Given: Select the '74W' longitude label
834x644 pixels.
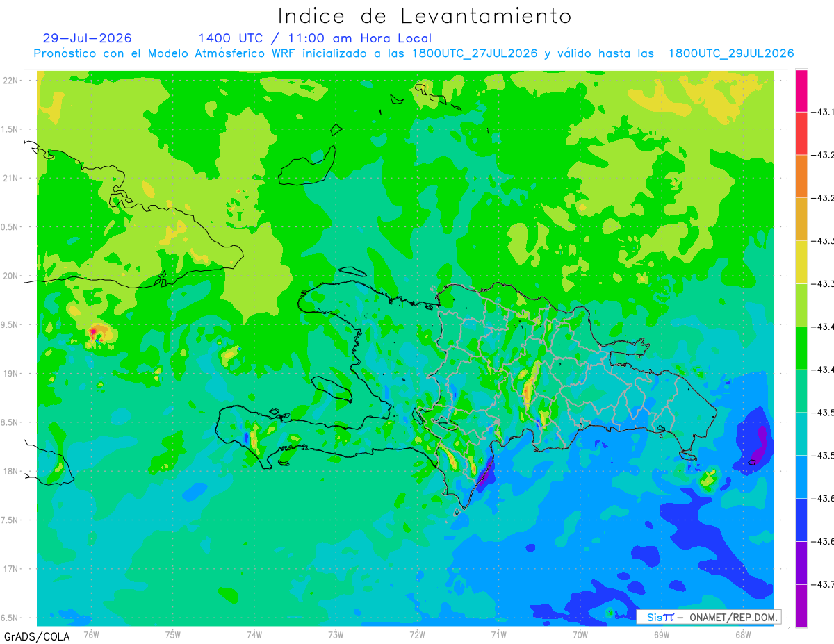Looking at the screenshot, I should (x=254, y=634).
